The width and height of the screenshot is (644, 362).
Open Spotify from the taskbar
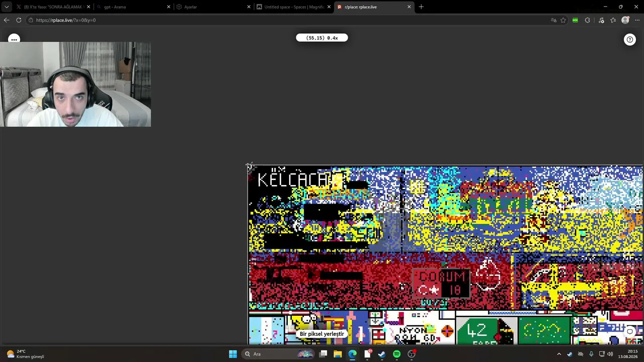pos(396,354)
